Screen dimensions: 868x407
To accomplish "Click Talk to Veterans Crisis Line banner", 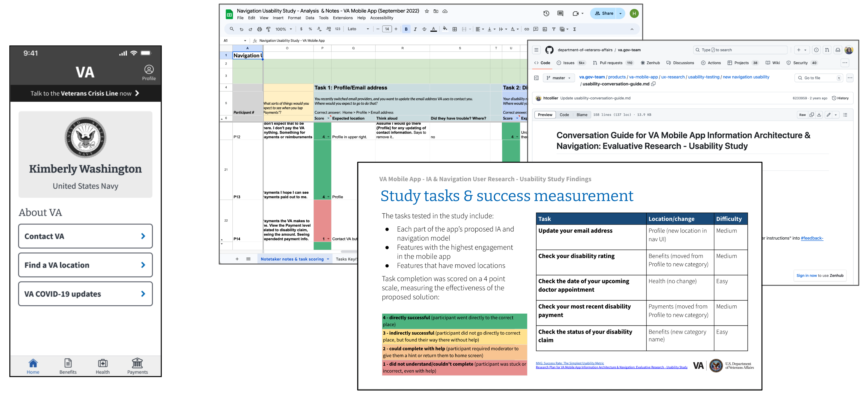I will click(x=85, y=93).
